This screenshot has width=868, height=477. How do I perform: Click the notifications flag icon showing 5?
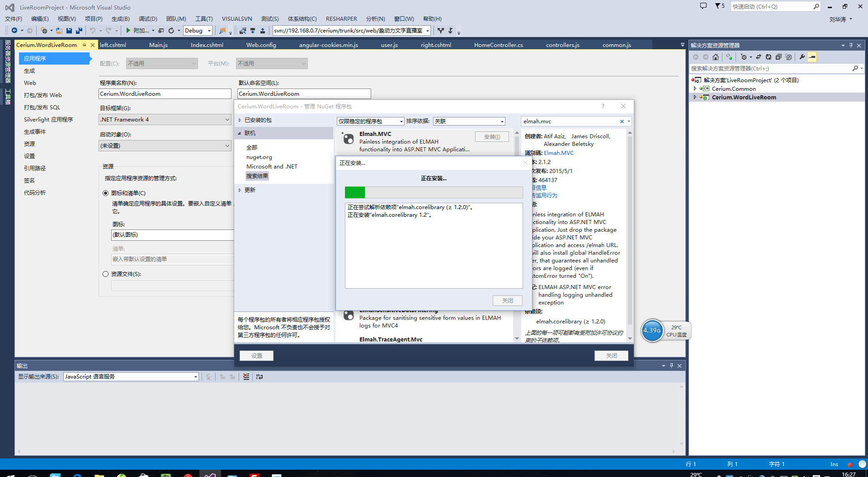coord(720,6)
